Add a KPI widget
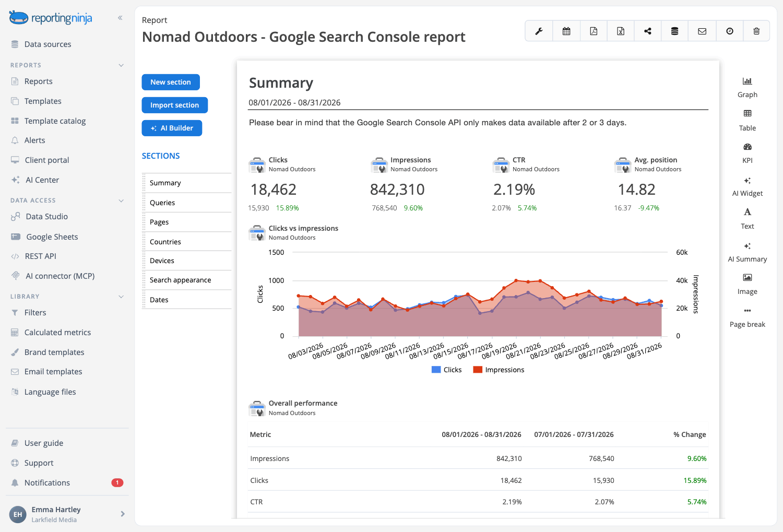The height and width of the screenshot is (532, 783). click(x=748, y=153)
